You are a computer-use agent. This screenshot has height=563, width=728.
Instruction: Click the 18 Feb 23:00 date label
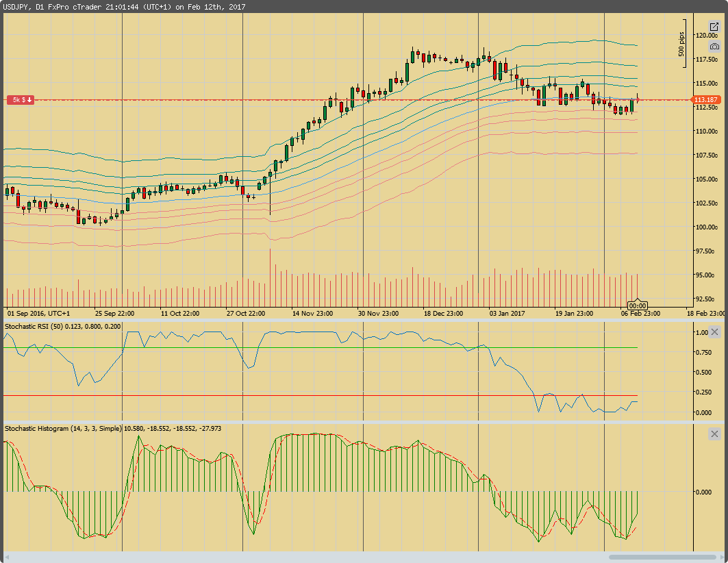point(705,313)
